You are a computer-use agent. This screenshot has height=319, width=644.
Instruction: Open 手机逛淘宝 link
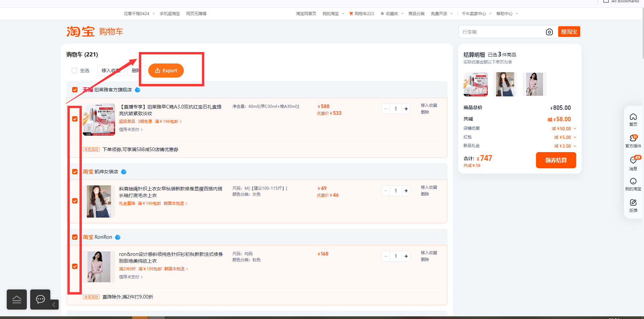(x=170, y=14)
